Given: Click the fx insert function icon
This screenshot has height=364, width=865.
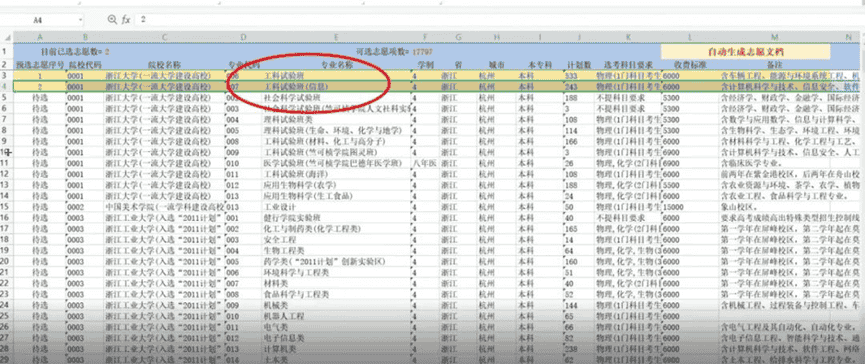Looking at the screenshot, I should pos(126,19).
